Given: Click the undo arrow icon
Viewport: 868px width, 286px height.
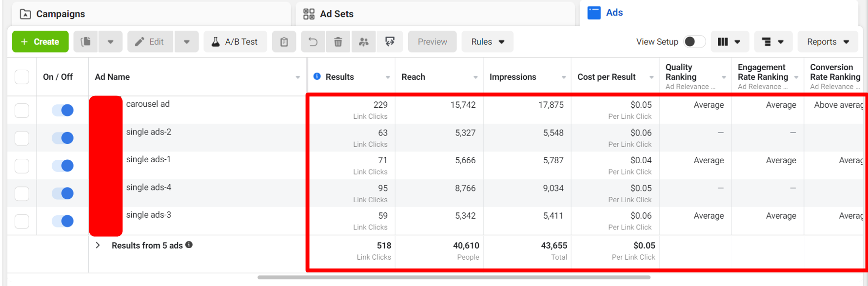Looking at the screenshot, I should [313, 42].
